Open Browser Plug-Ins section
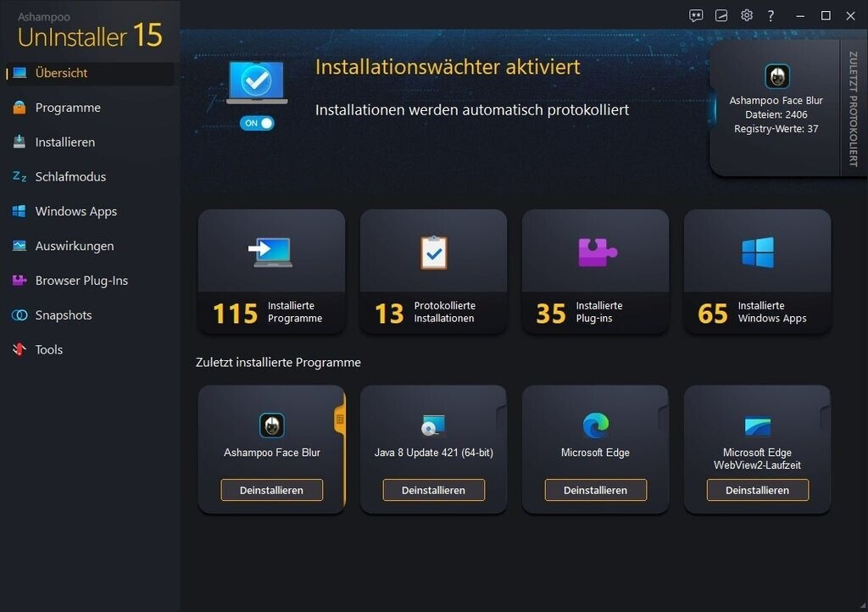 pyautogui.click(x=81, y=281)
